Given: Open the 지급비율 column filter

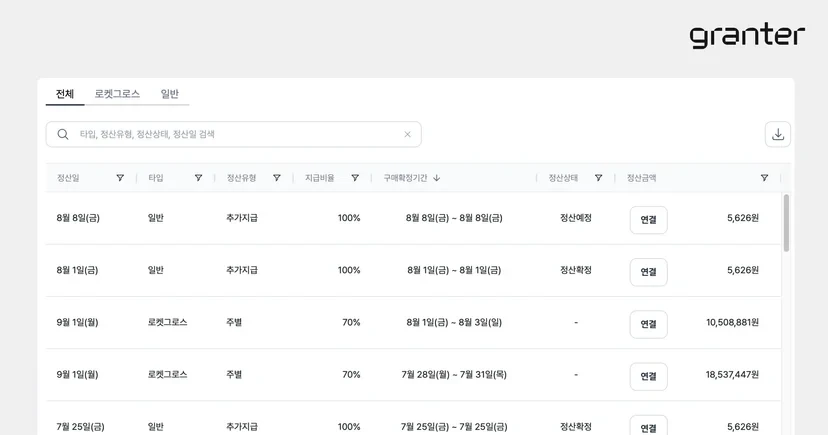Looking at the screenshot, I should (x=355, y=178).
